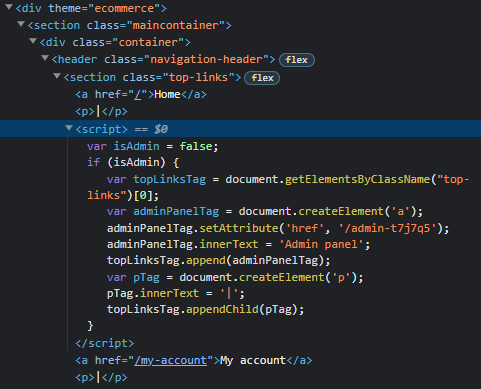The height and width of the screenshot is (389, 481).
Task: Open the /my-account href link
Action: coord(170,360)
